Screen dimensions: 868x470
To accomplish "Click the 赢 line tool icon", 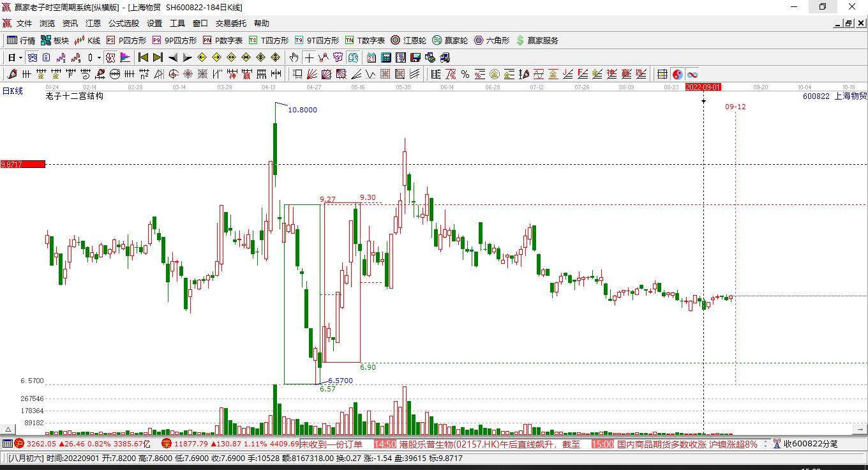I will 246,74.
